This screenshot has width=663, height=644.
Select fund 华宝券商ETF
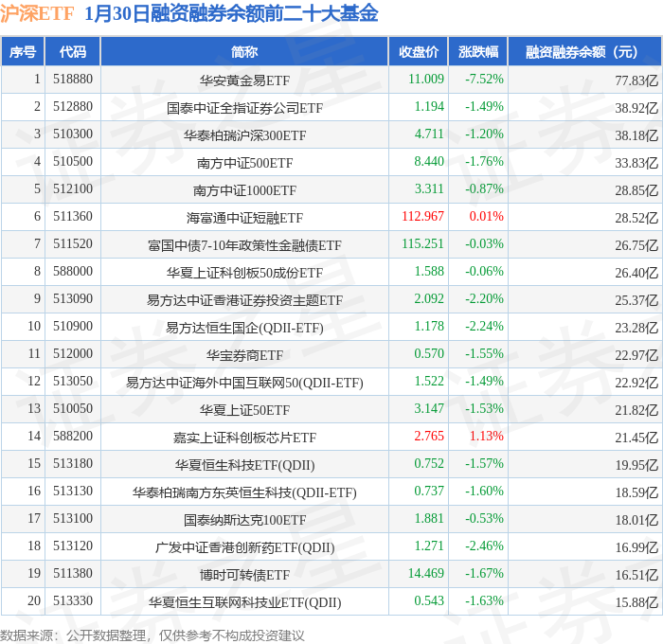click(x=244, y=355)
